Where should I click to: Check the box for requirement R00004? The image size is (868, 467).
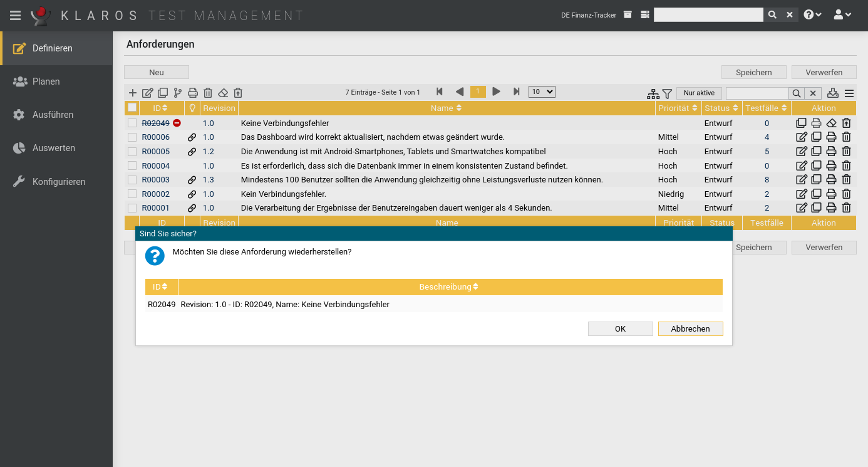pos(132,165)
